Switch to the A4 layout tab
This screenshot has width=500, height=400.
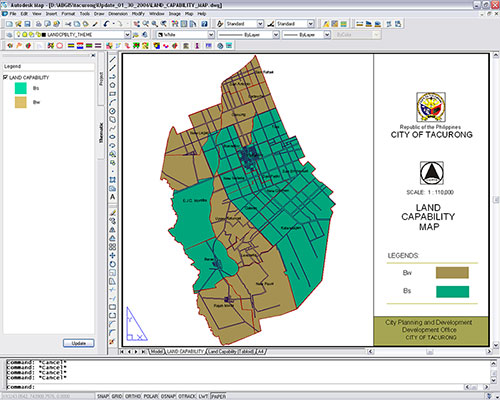[x=261, y=352]
